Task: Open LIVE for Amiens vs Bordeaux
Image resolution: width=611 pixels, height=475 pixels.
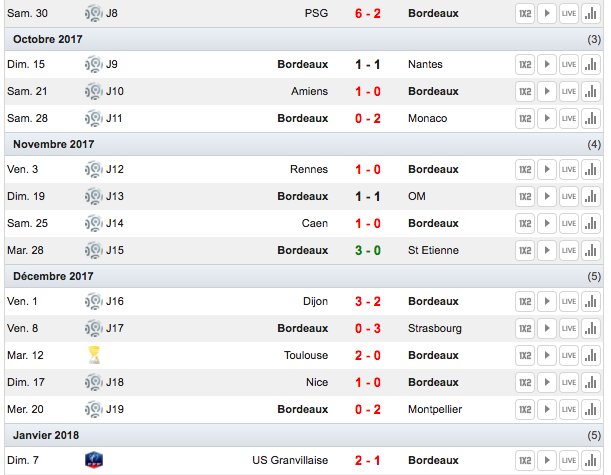Action: click(569, 92)
